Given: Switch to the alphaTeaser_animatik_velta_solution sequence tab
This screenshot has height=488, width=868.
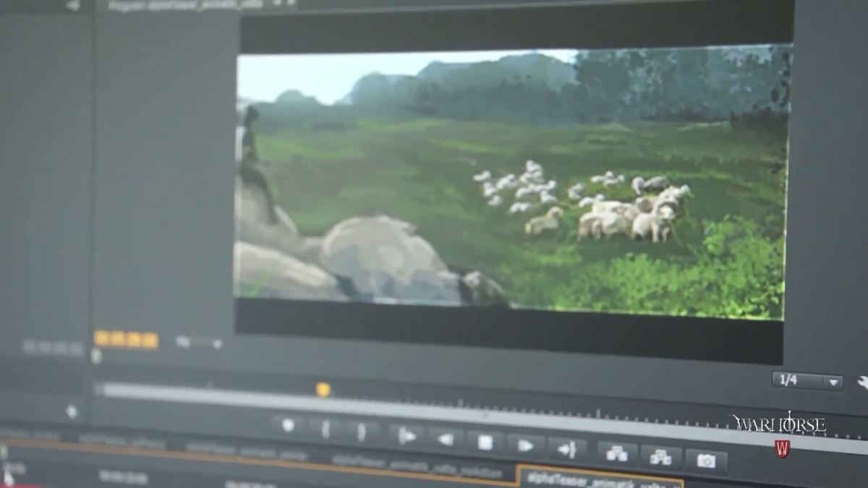Looking at the screenshot, I should 416,466.
